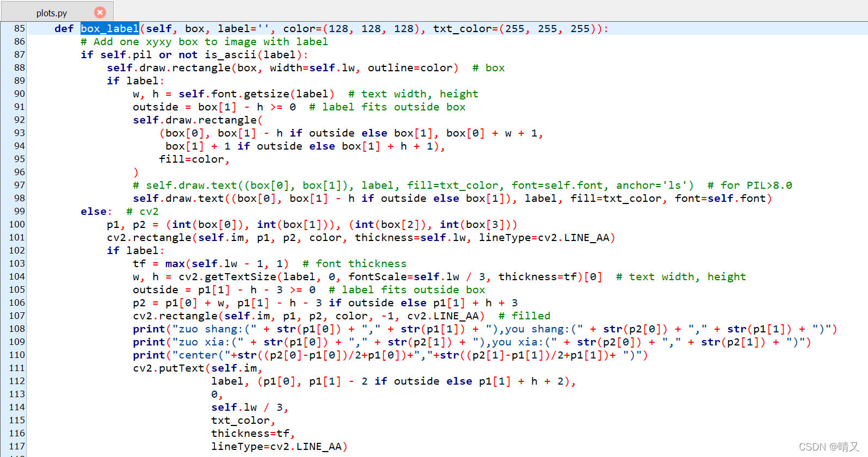
Task: Click '# cv2' comment on line 99
Action: (x=143, y=212)
